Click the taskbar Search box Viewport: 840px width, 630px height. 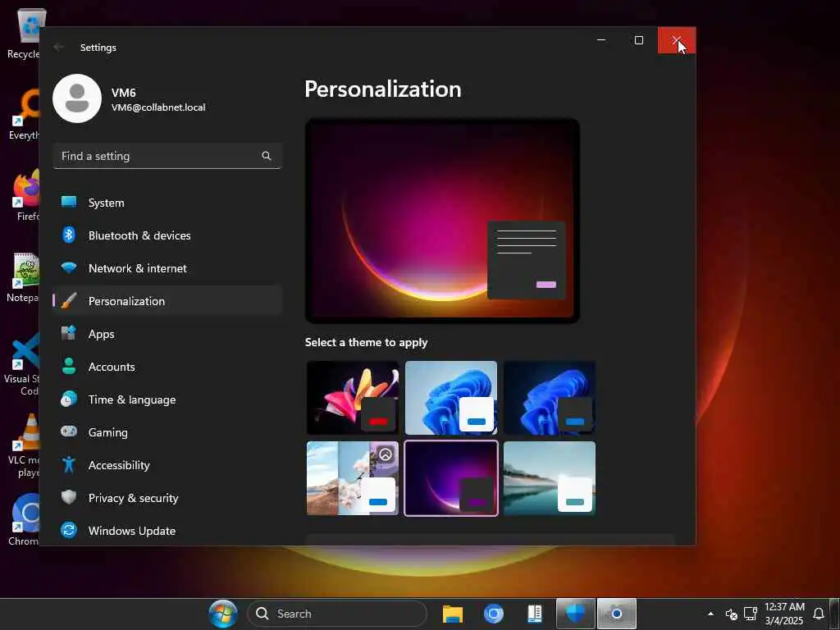tap(337, 614)
